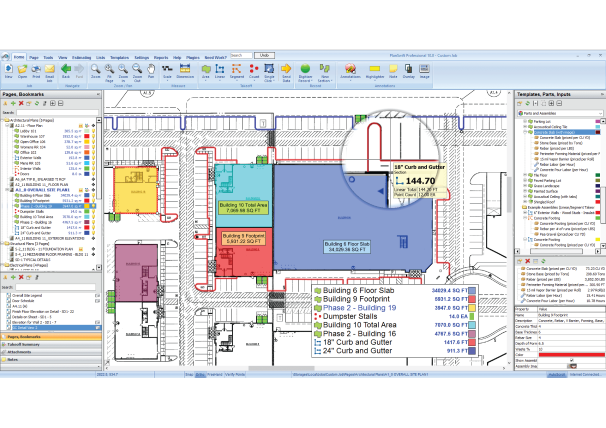606x428 pixels.
Task: Toggle light bulb for Warehouse 107 row
Action: coord(93,136)
